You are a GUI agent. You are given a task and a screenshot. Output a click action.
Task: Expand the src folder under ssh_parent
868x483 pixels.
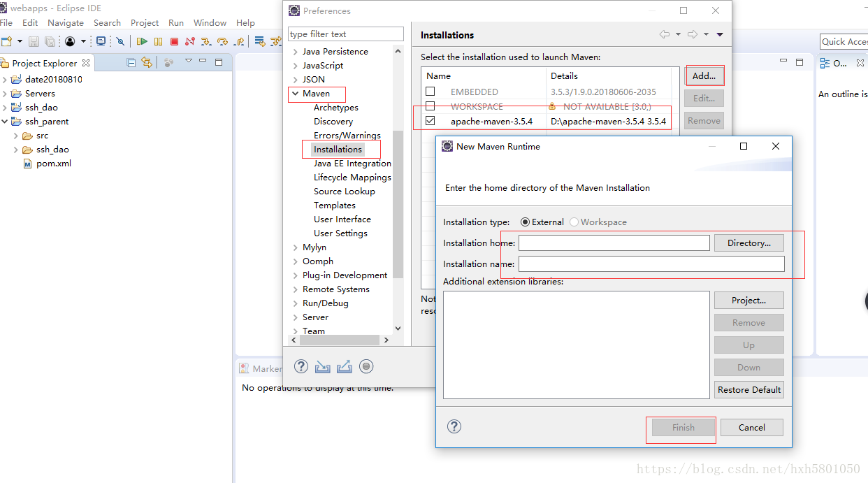[x=15, y=136]
